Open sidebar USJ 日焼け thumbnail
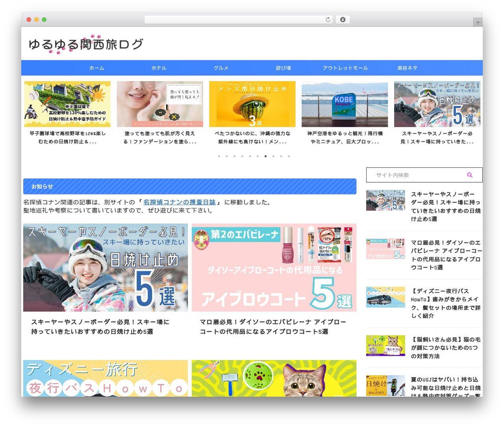Image resolution: width=504 pixels, height=427 pixels. coord(385,386)
